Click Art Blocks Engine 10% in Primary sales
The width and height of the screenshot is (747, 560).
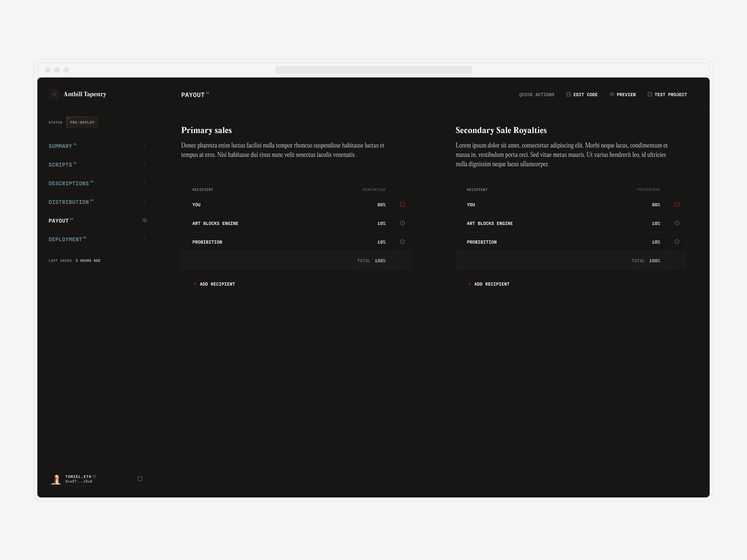(x=381, y=223)
